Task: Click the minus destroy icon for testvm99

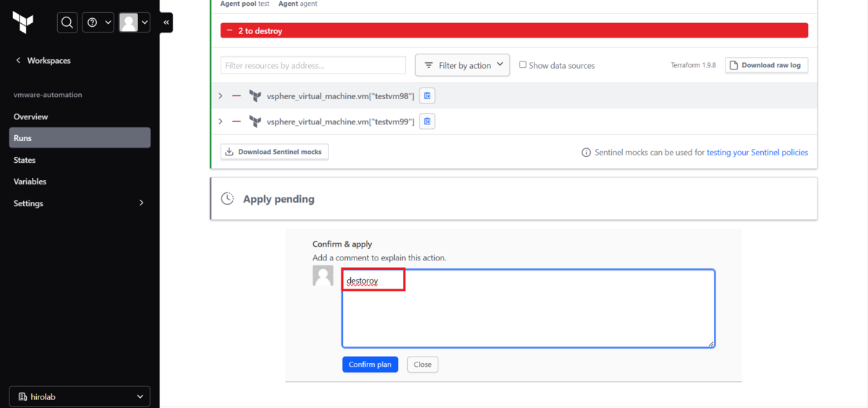Action: (237, 121)
